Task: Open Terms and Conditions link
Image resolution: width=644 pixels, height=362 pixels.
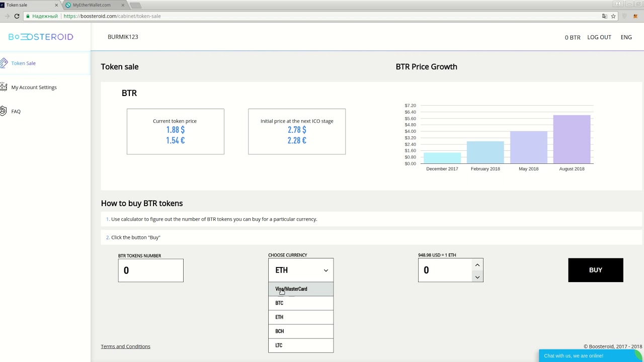Action: (x=126, y=346)
